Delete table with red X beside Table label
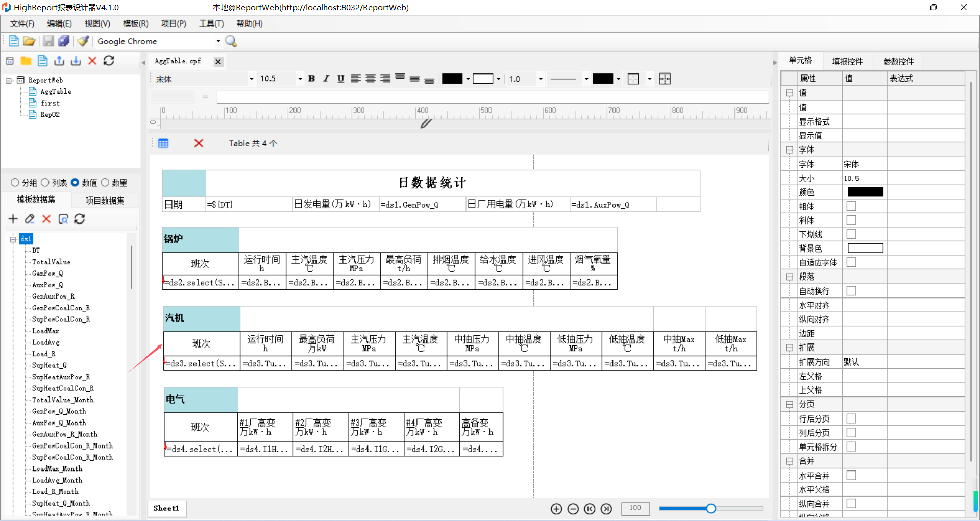Image resolution: width=980 pixels, height=521 pixels. 199,143
